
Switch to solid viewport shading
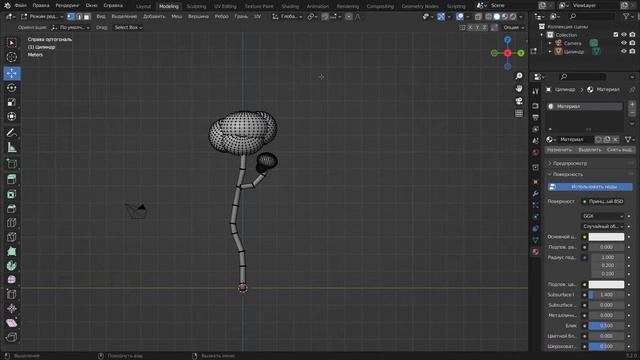[x=497, y=17]
